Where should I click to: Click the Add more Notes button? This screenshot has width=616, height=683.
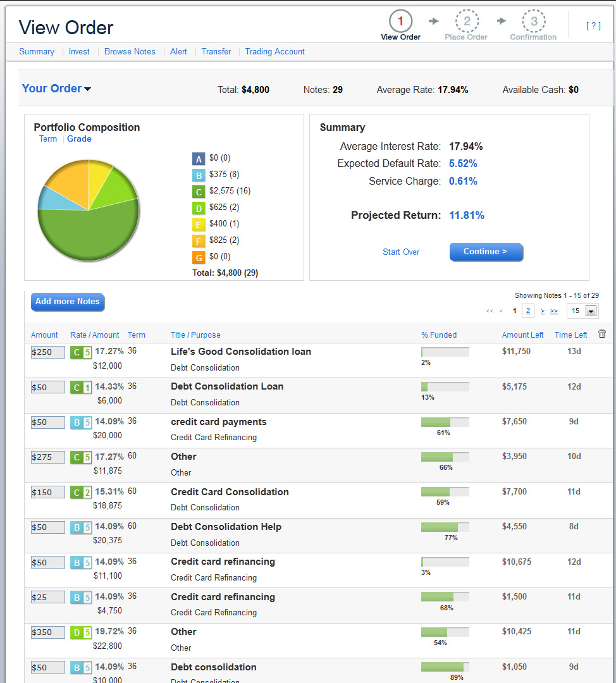[68, 302]
